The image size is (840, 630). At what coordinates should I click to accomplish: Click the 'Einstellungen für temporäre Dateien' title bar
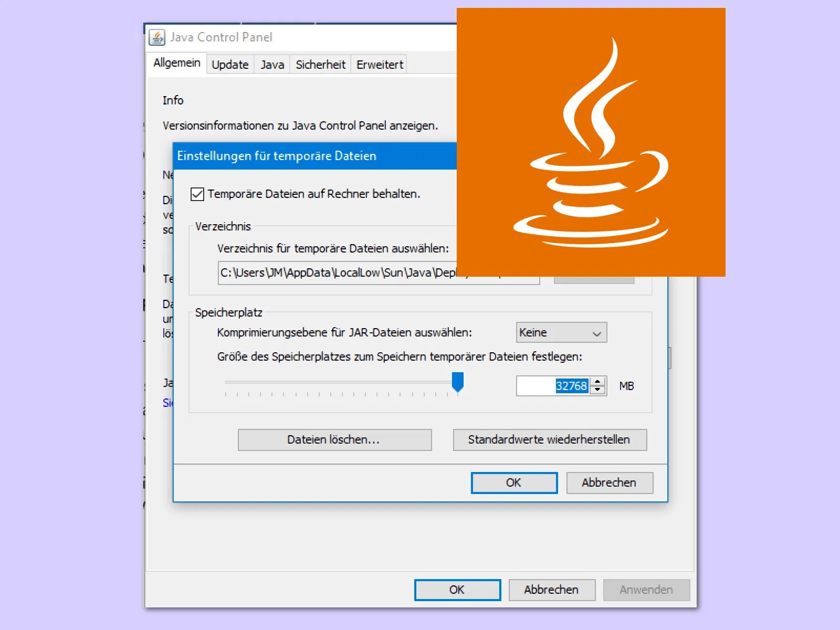pyautogui.click(x=315, y=156)
